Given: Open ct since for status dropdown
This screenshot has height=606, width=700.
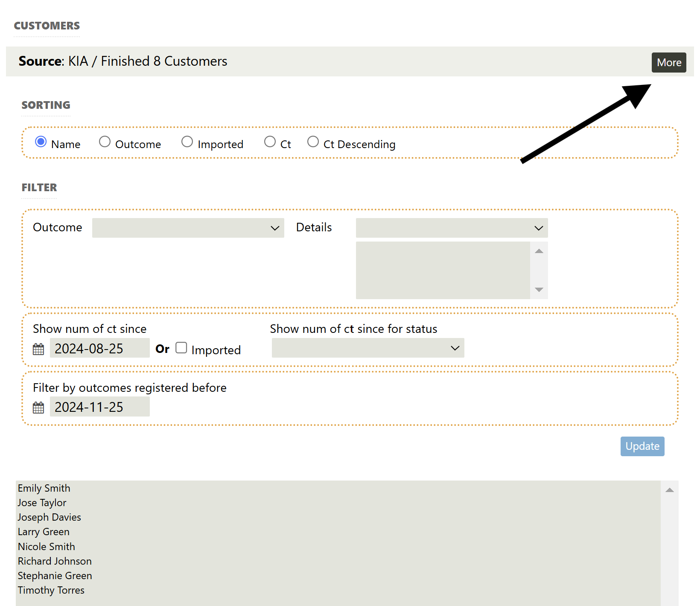Looking at the screenshot, I should 367,348.
